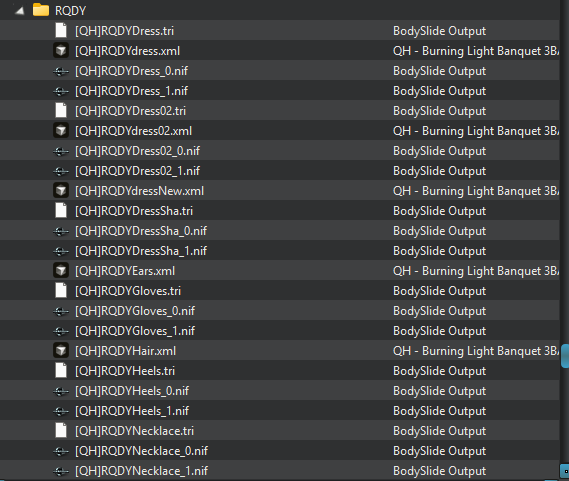Click the [QH]RQDYdressNew.xml cube icon

61,190
